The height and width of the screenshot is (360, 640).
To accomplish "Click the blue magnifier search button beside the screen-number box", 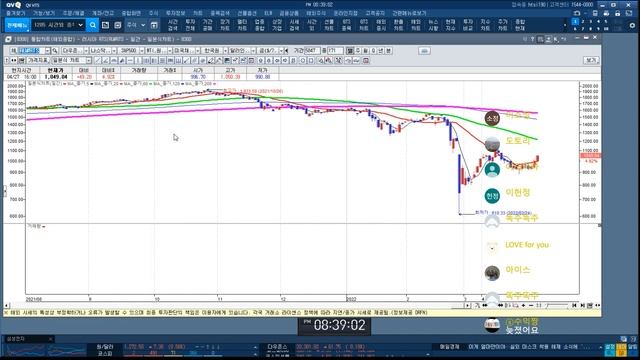I will [x=93, y=25].
